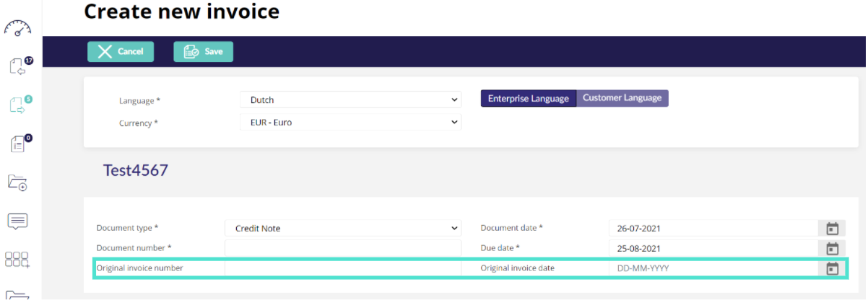The height and width of the screenshot is (300, 868).
Task: Click the Save button
Action: tap(204, 51)
